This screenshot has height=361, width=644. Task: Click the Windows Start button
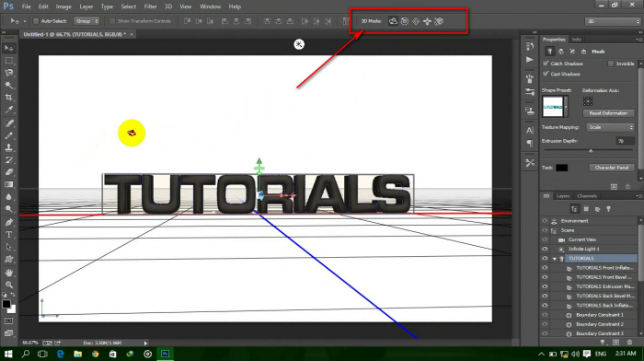tap(8, 354)
